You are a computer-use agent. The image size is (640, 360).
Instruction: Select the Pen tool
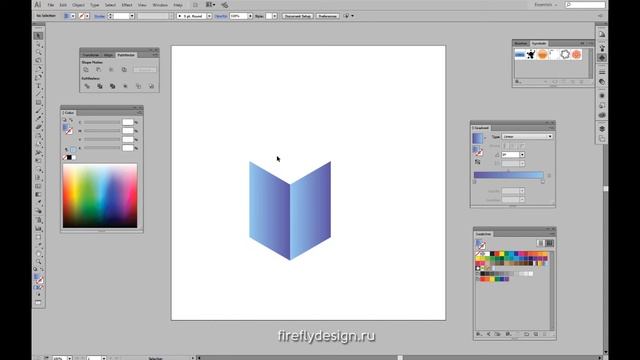tap(38, 69)
